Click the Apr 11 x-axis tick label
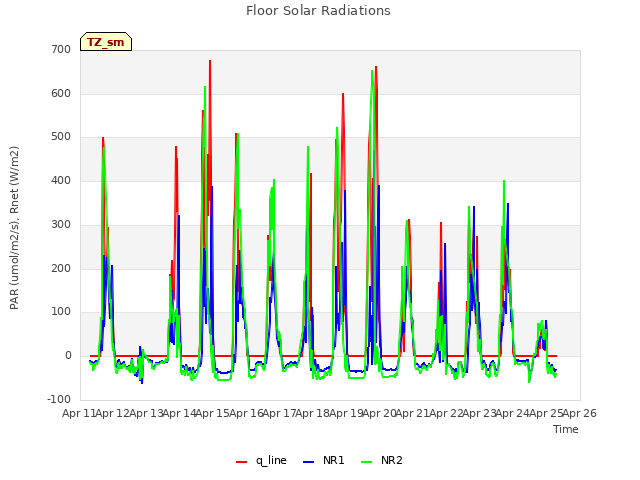Image resolution: width=640 pixels, height=480 pixels. [x=78, y=413]
